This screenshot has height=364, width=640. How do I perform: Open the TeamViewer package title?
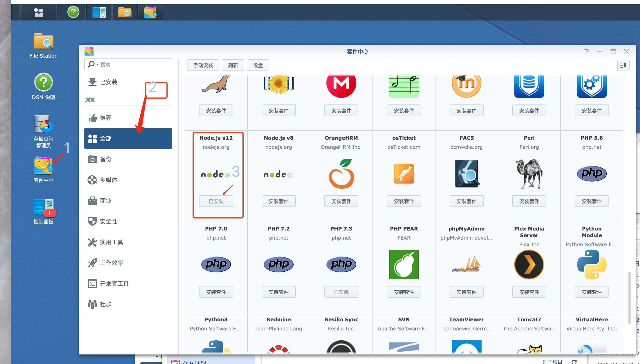tap(466, 319)
